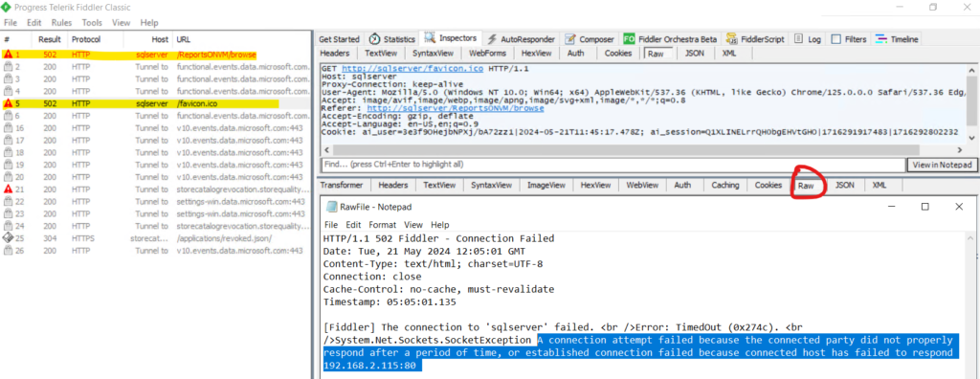
Task: Open the response WebView tab
Action: tap(642, 185)
